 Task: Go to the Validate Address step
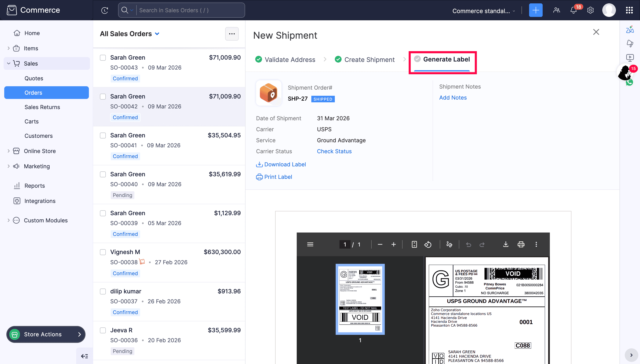(285, 59)
